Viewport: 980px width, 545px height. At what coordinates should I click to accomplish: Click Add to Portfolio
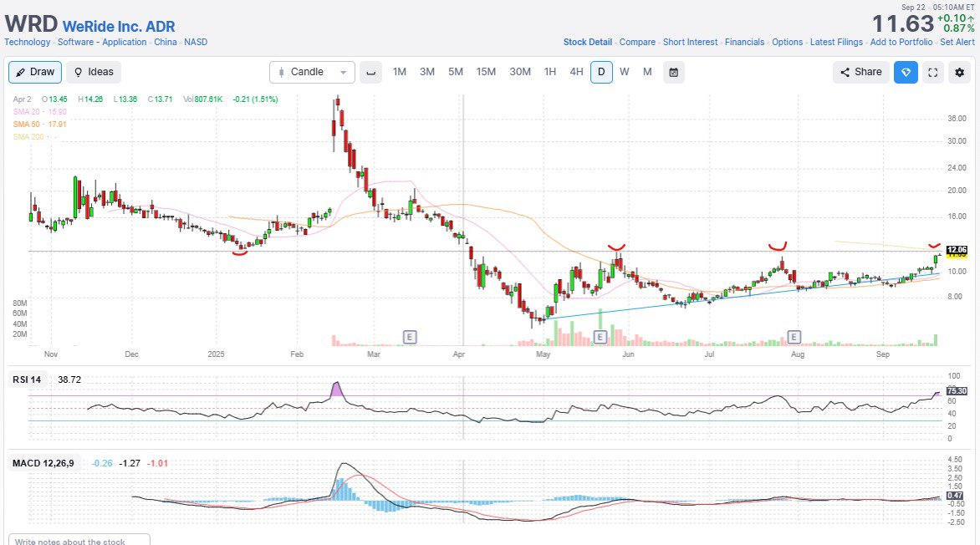click(x=901, y=42)
